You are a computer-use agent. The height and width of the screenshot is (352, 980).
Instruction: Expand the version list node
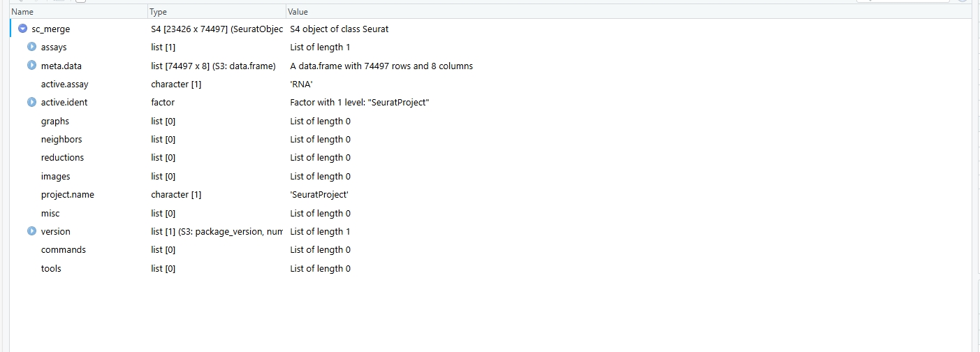(x=31, y=231)
